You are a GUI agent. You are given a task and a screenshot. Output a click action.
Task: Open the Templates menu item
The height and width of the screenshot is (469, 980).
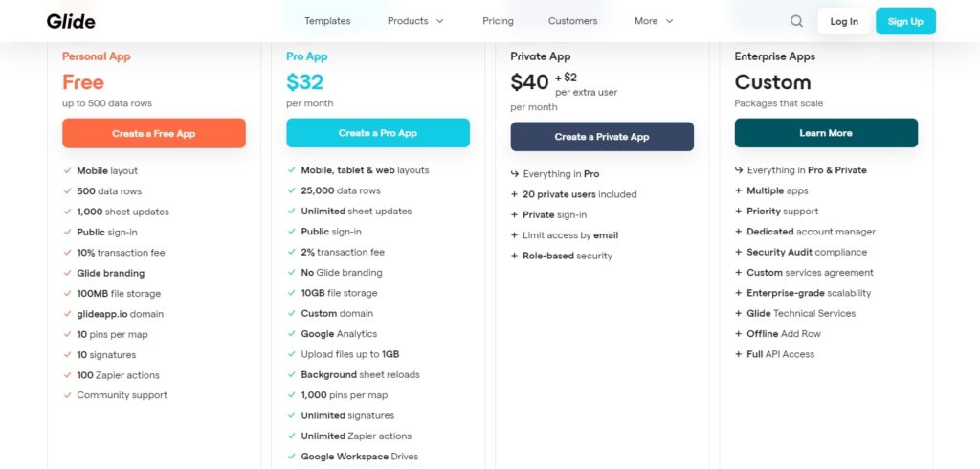[327, 21]
